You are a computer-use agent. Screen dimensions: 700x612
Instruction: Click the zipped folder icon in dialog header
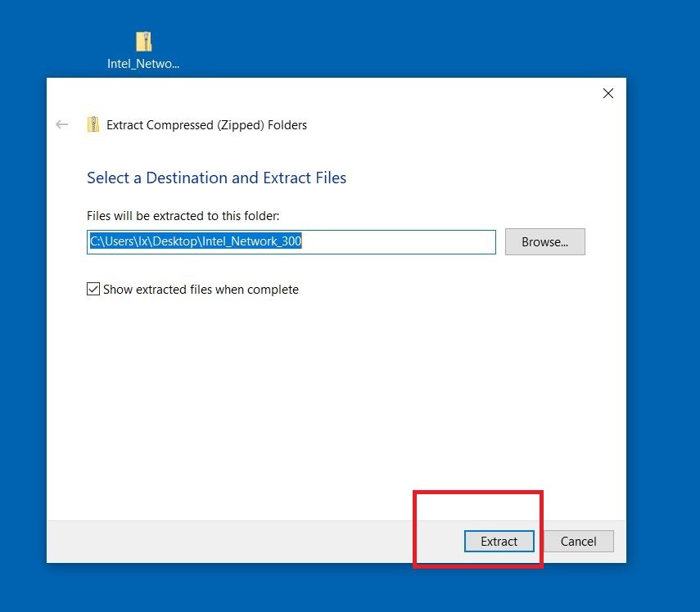pyautogui.click(x=93, y=124)
